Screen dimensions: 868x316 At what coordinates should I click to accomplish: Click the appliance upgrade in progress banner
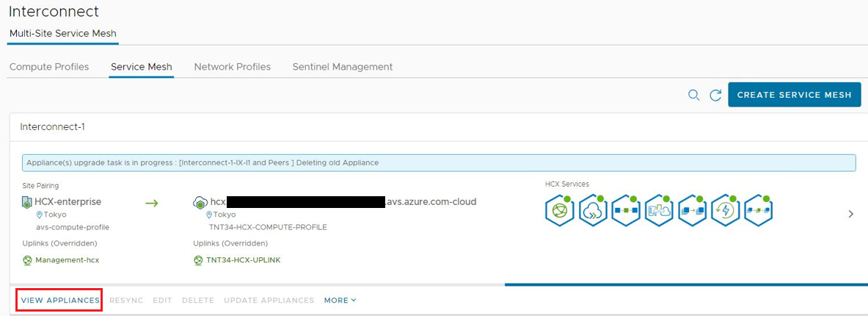439,163
